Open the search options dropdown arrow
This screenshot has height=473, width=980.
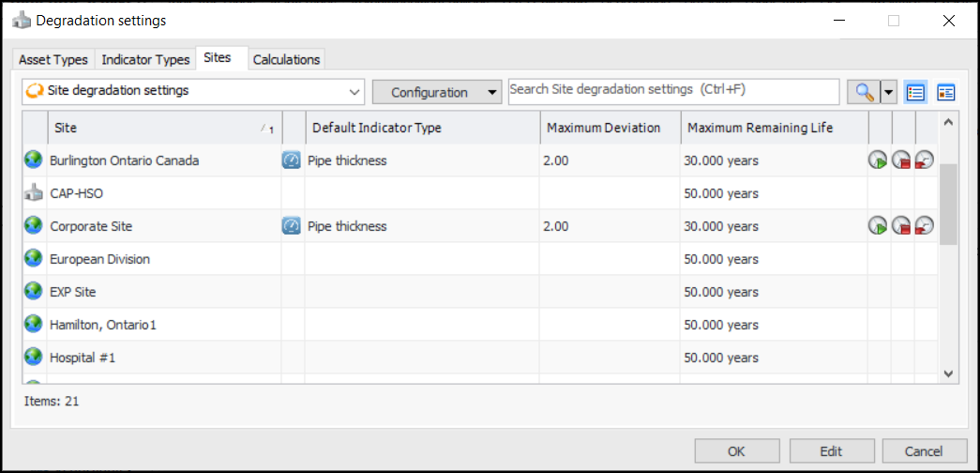click(x=888, y=92)
